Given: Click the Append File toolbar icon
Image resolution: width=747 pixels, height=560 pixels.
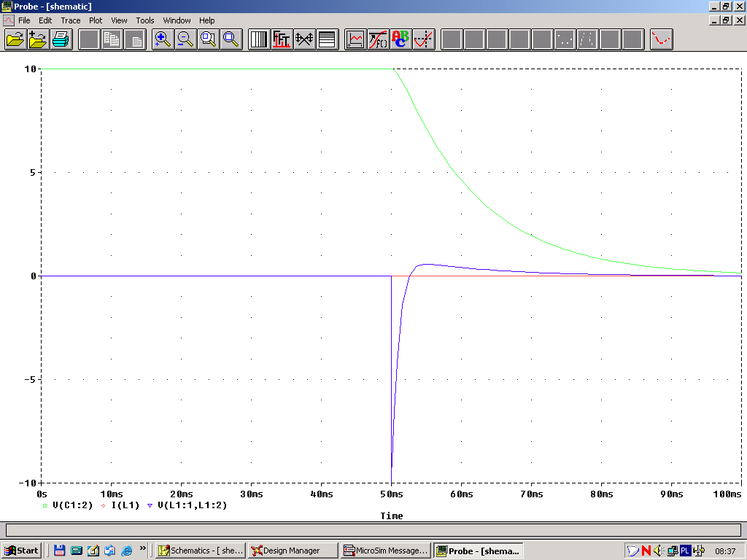Looking at the screenshot, I should click(x=38, y=39).
